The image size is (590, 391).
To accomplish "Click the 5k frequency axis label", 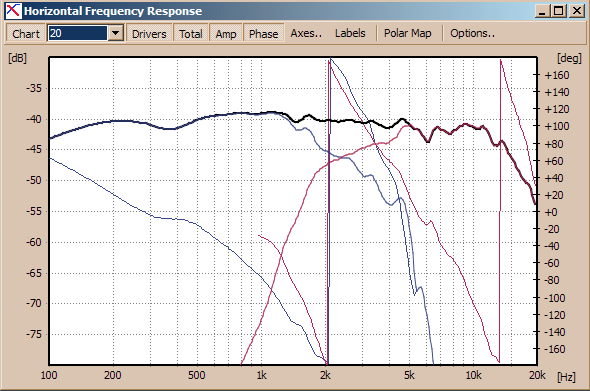I will pos(409,375).
